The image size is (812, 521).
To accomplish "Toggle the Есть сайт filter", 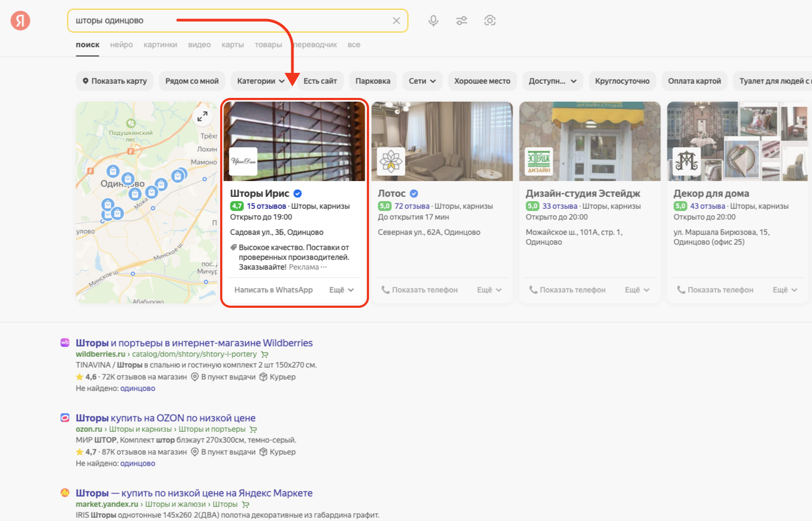I will [320, 81].
